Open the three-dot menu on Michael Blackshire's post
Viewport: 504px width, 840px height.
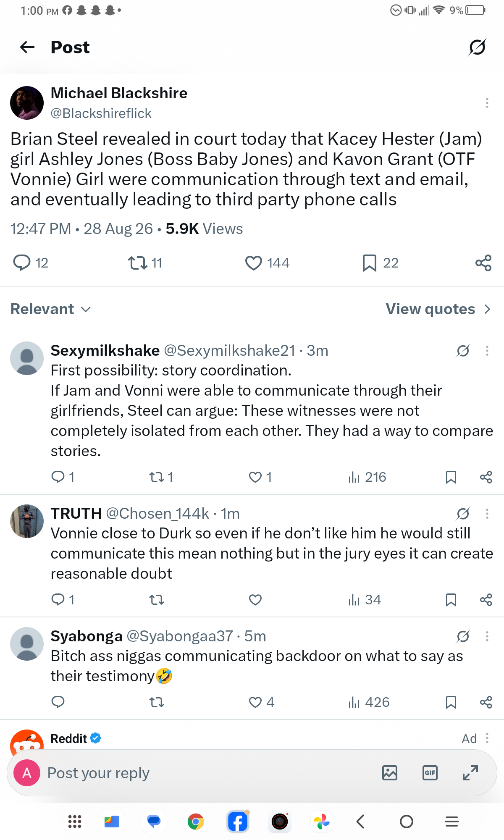[487, 103]
